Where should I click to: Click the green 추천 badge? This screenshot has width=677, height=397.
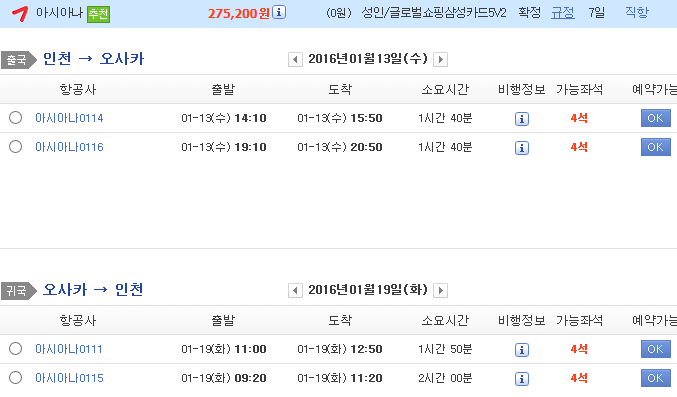(98, 14)
